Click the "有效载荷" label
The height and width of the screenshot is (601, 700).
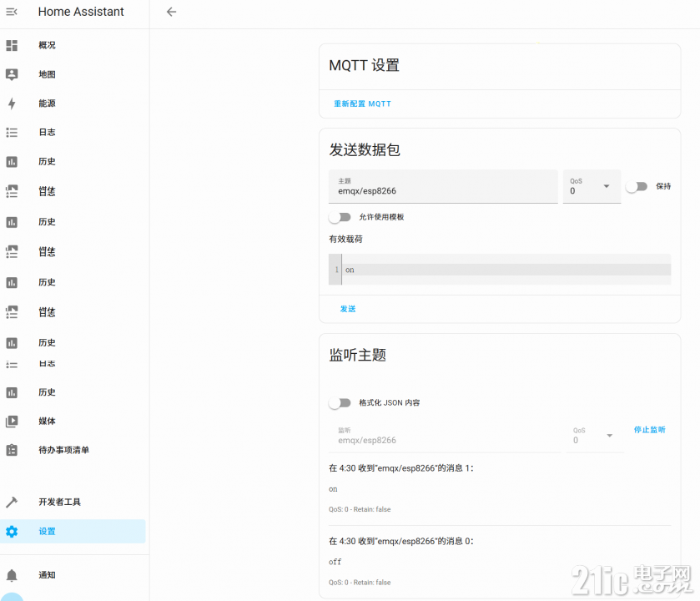pos(345,240)
